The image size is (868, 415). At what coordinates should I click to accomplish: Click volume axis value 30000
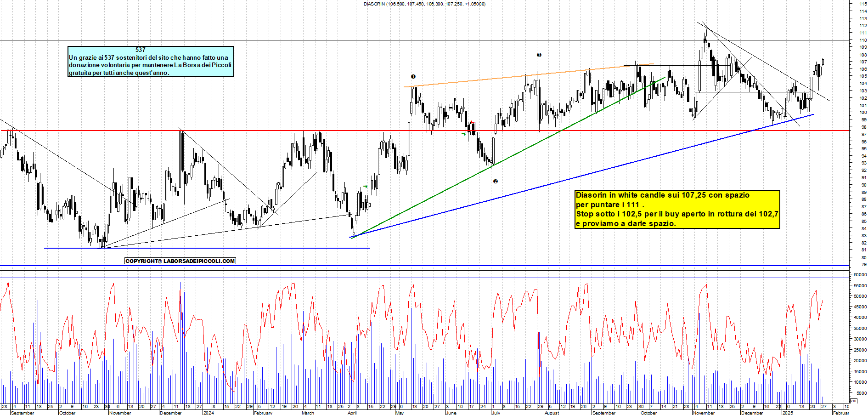coord(860,339)
